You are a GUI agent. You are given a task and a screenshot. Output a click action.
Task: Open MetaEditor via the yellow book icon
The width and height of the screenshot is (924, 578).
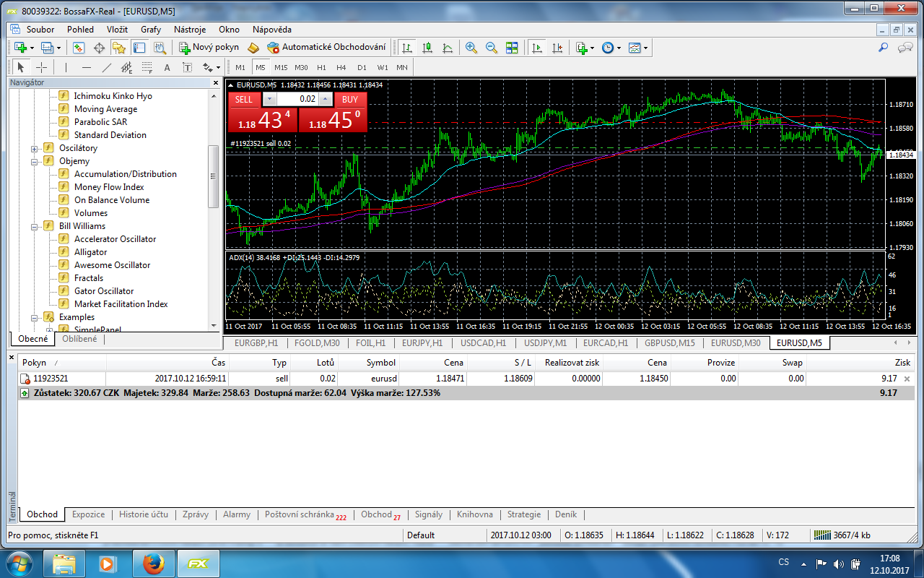tap(253, 48)
